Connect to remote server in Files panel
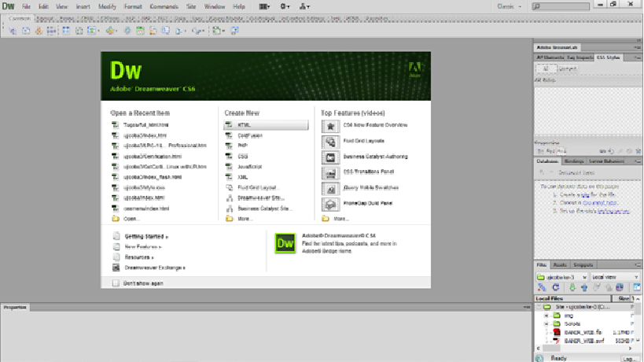 coord(542,287)
